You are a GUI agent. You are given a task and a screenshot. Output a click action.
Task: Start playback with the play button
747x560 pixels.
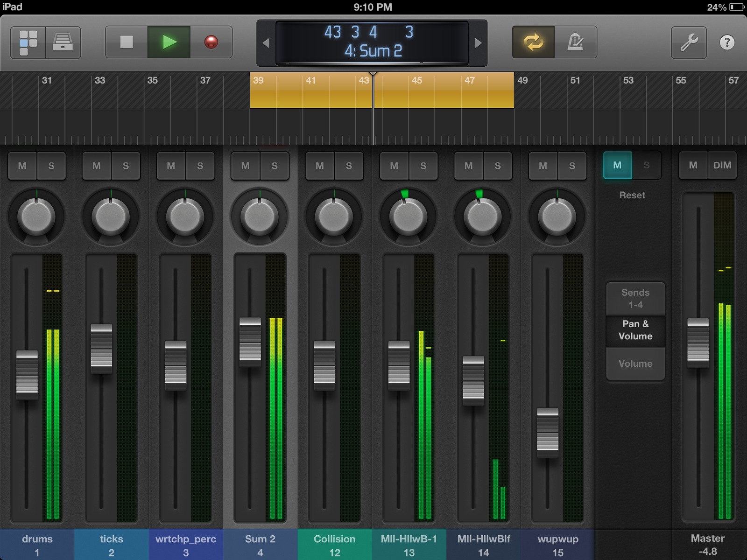(169, 42)
